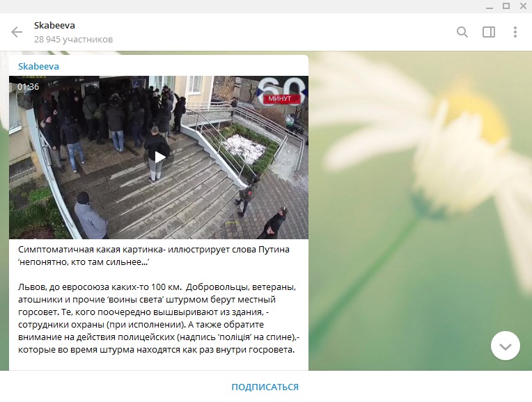Open search in the Skabeeva channel
This screenshot has height=402, width=532.
click(462, 32)
